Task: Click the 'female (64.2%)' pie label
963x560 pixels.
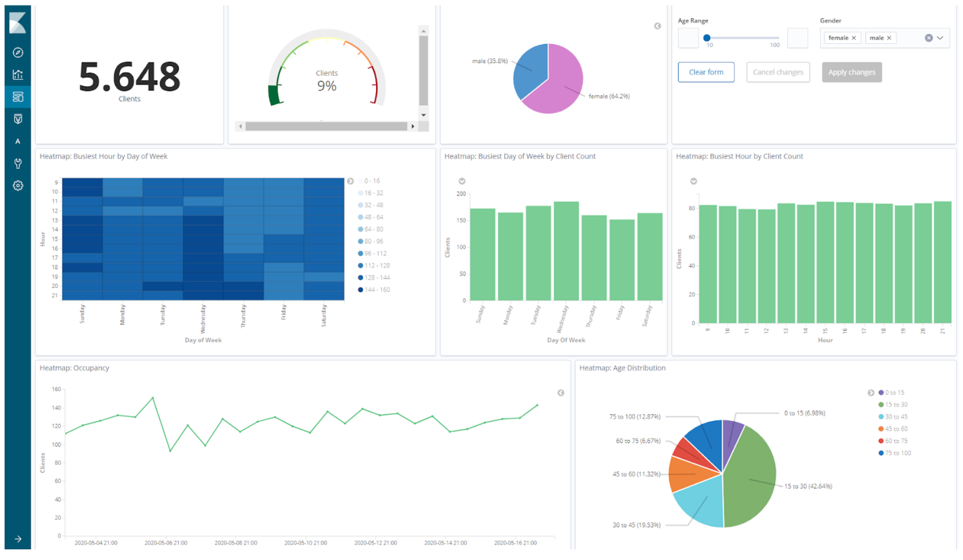Action: click(609, 96)
